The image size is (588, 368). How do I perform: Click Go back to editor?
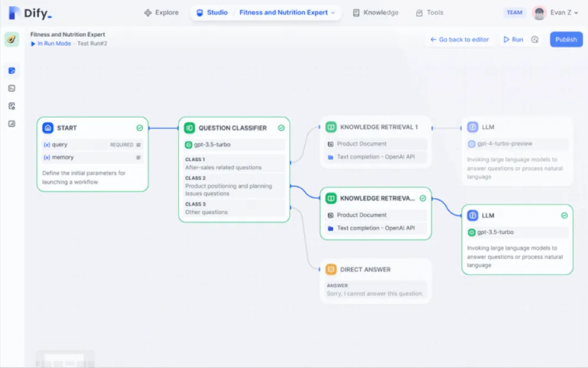(x=460, y=40)
